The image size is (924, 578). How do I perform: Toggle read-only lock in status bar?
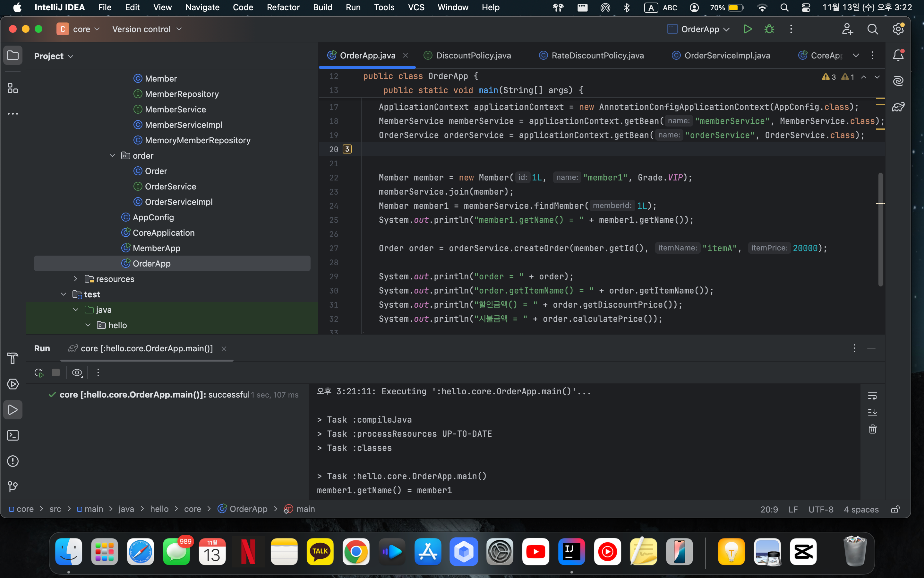point(895,509)
